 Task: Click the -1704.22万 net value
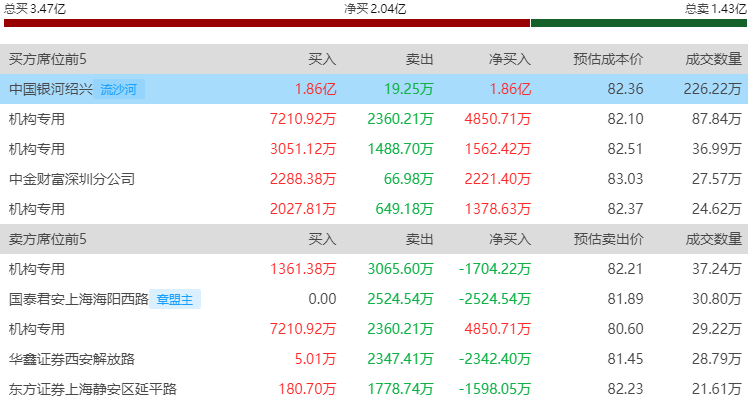(x=495, y=269)
